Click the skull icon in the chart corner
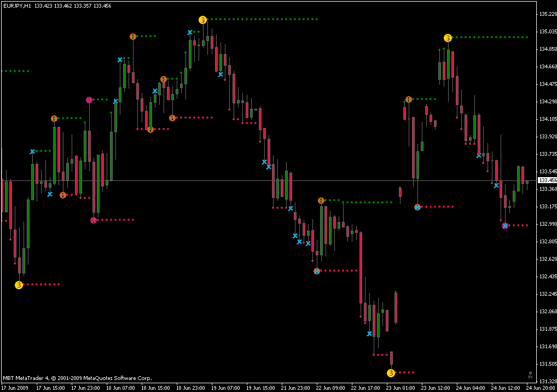Screen dimensions: 557x392 pos(530,375)
